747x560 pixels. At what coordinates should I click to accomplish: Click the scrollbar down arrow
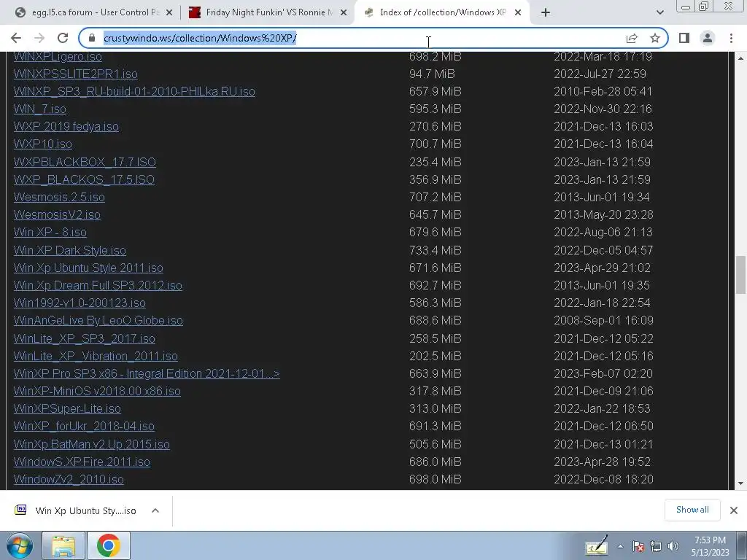tap(740, 484)
